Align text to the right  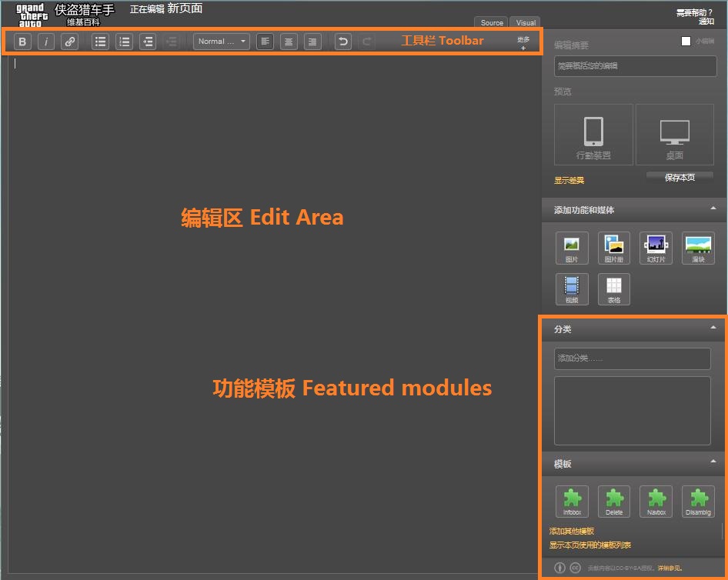(x=312, y=42)
